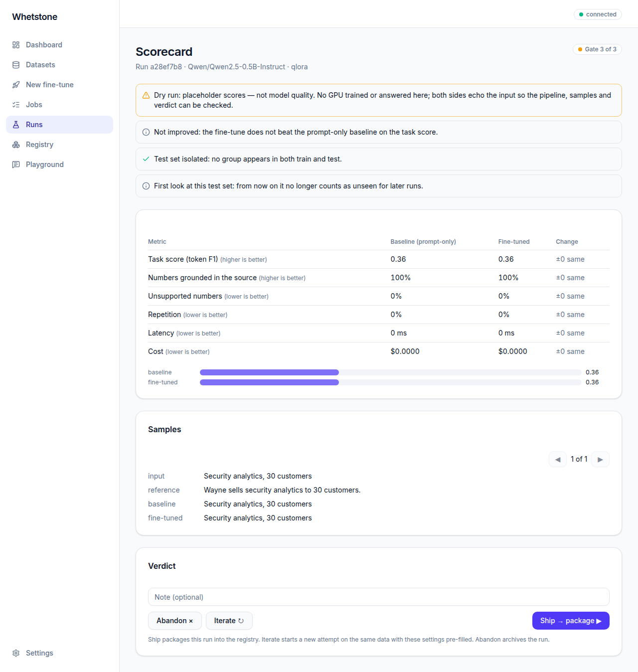Go to next sample page arrow
The image size is (638, 672).
(x=600, y=459)
